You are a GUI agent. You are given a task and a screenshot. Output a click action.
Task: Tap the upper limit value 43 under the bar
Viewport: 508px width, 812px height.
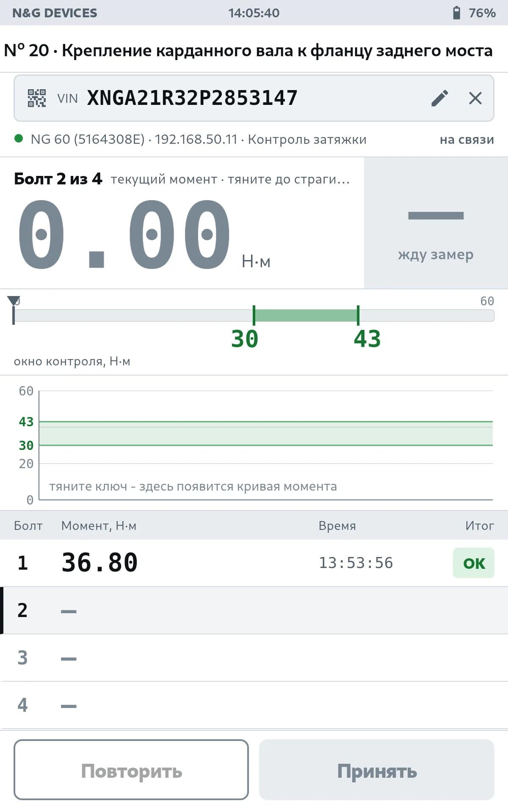pos(367,339)
